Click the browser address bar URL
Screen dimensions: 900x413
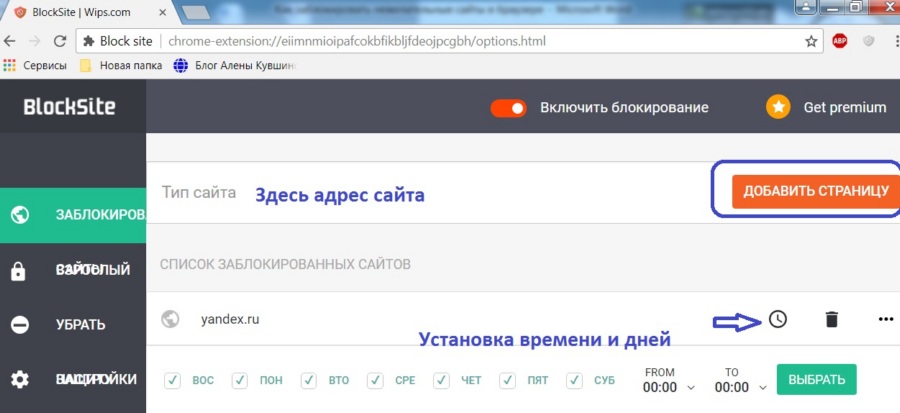pos(357,41)
